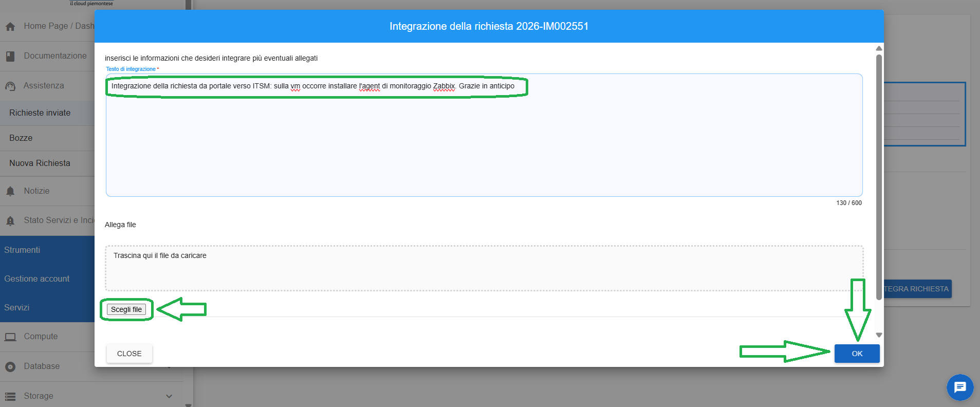
Task: Open Documentazione in the sidebar
Action: (55, 56)
